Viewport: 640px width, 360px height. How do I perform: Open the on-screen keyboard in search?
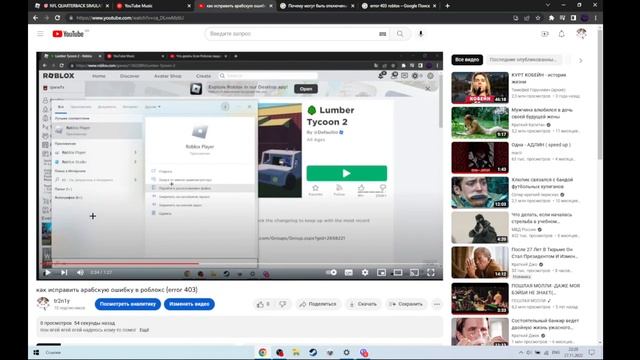click(382, 34)
